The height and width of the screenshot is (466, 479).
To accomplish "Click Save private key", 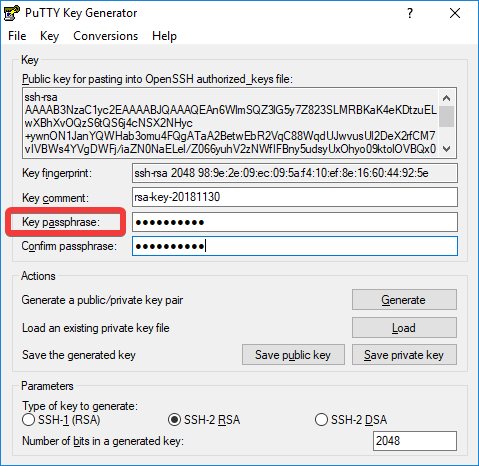I will [404, 355].
